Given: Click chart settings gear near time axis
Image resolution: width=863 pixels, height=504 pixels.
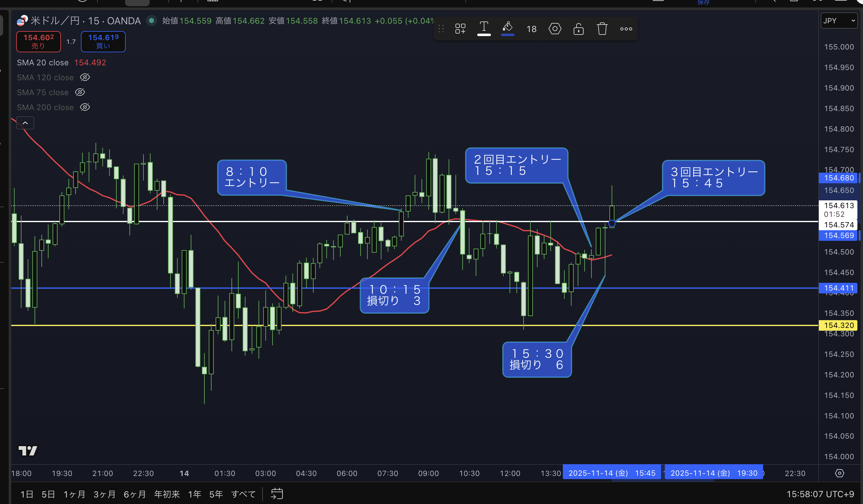Looking at the screenshot, I should [839, 473].
